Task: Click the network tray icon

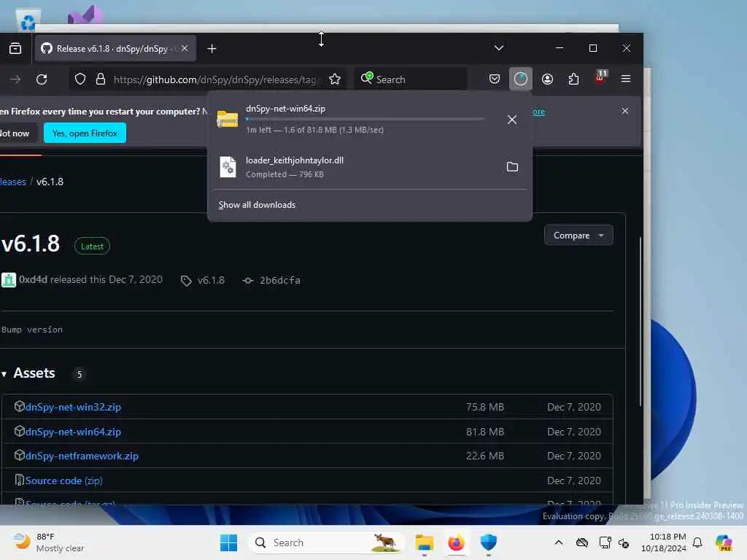Action: pos(605,542)
